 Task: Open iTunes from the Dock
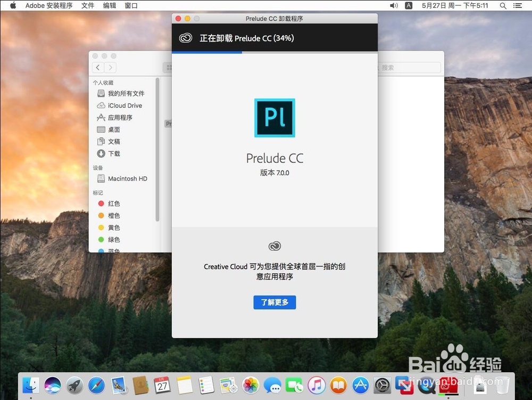click(317, 386)
